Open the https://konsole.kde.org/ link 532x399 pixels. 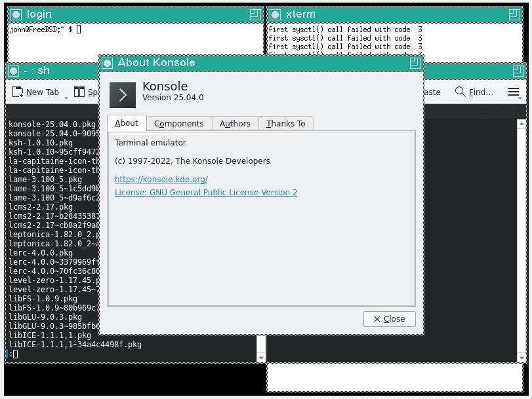point(161,179)
